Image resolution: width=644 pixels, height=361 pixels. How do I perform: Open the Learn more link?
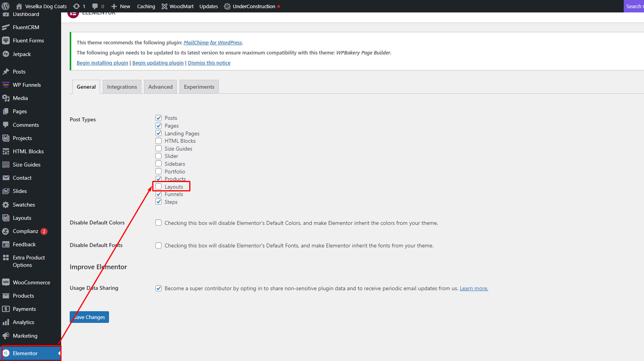474,288
